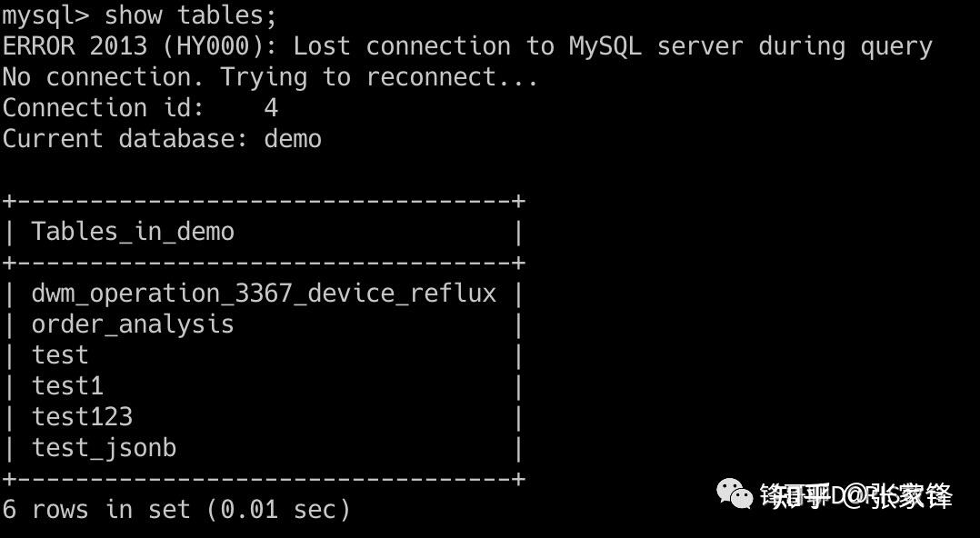Click the ERROR 2013 (HY000) message line
The width and height of the screenshot is (980, 538).
pos(467,47)
